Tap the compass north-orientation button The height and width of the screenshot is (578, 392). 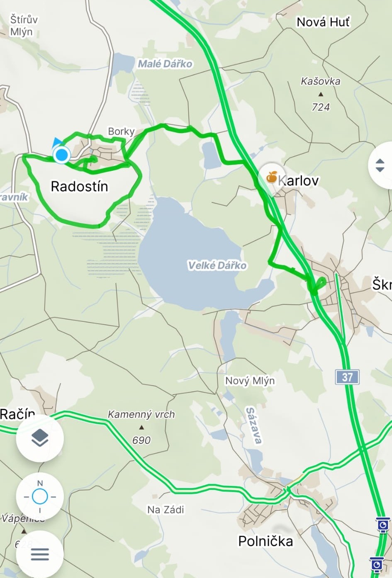point(40,496)
